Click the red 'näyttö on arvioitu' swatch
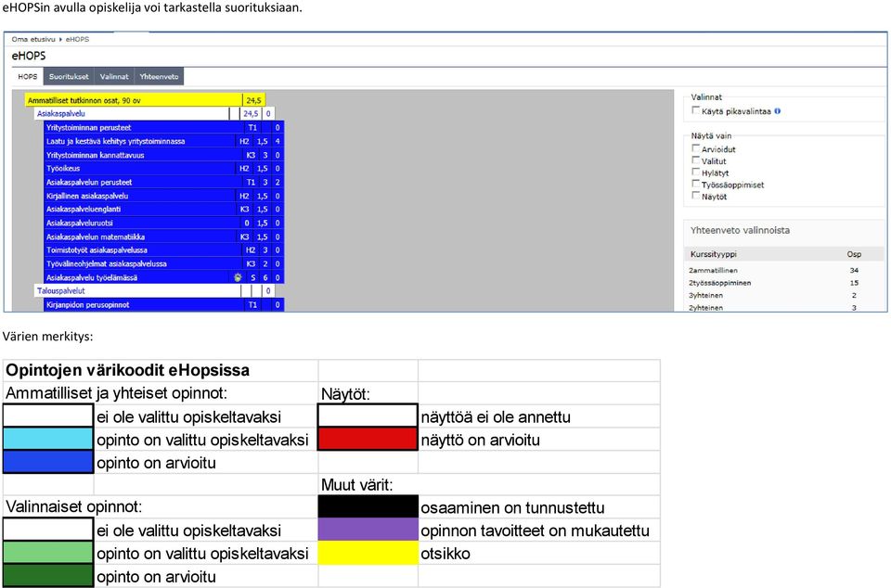 368,440
